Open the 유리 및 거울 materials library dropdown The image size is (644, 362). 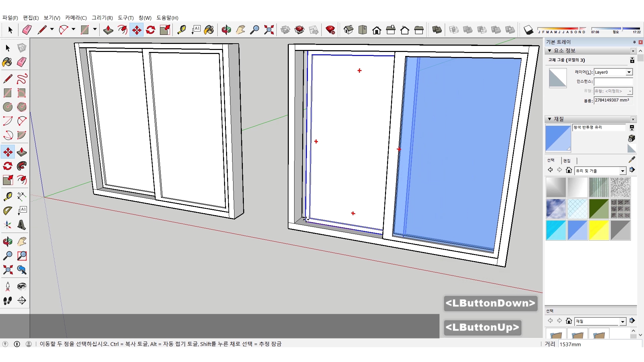pyautogui.click(x=623, y=171)
